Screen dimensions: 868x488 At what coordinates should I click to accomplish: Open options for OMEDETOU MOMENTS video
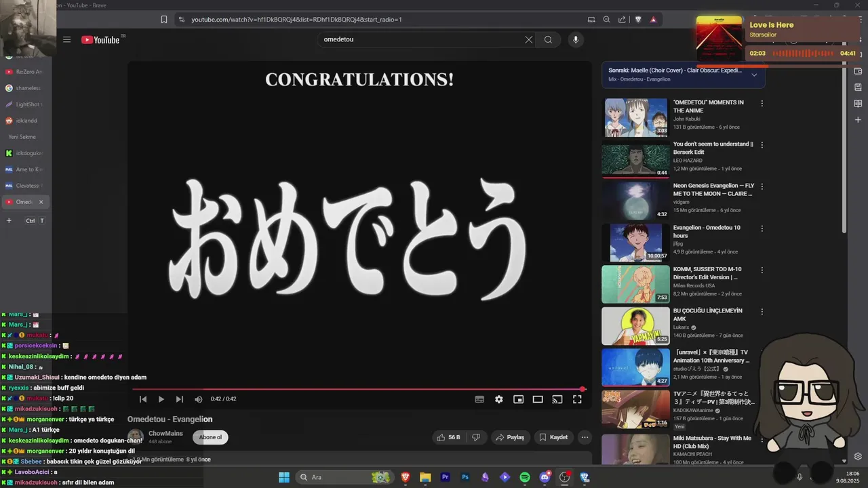click(x=762, y=104)
